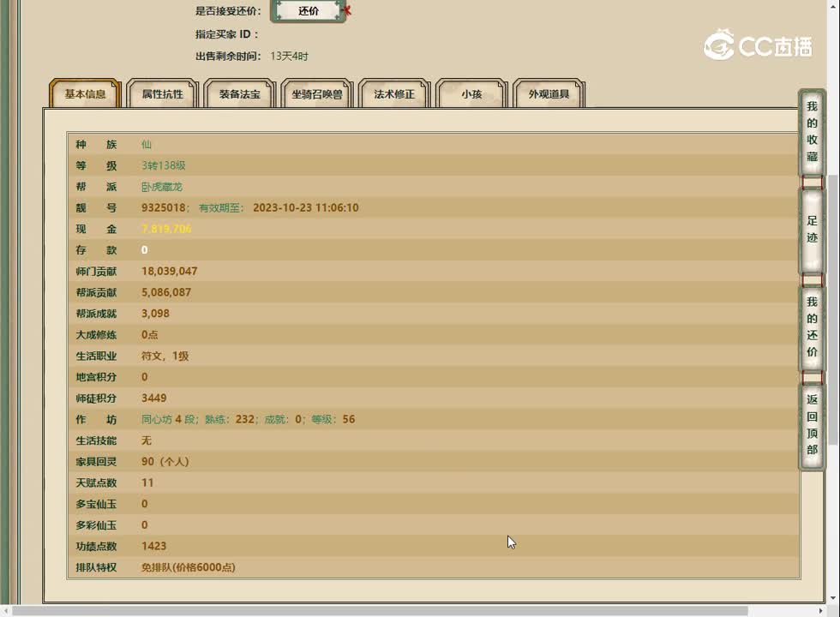The width and height of the screenshot is (840, 617).
Task: Click the 足迹 side button
Action: tap(812, 229)
